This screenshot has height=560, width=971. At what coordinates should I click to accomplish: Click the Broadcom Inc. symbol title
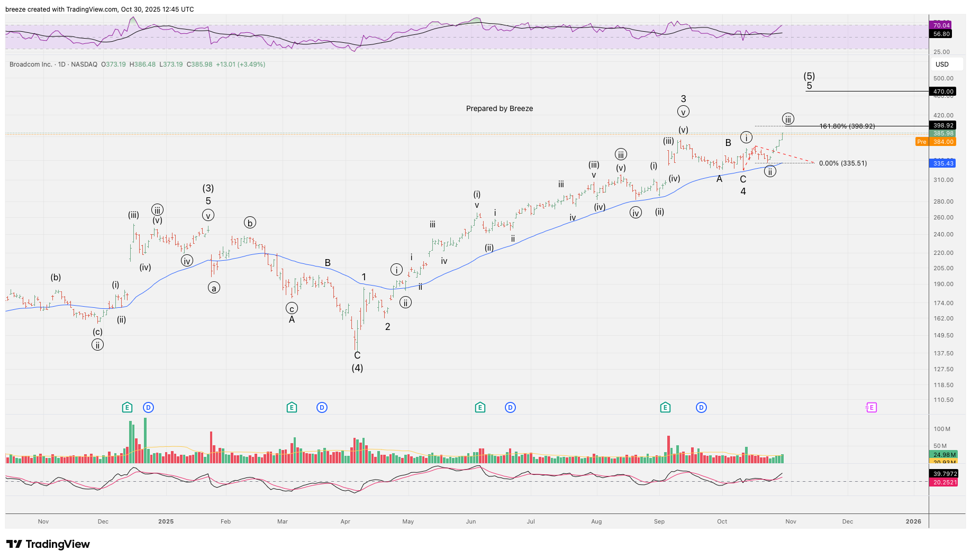point(31,65)
